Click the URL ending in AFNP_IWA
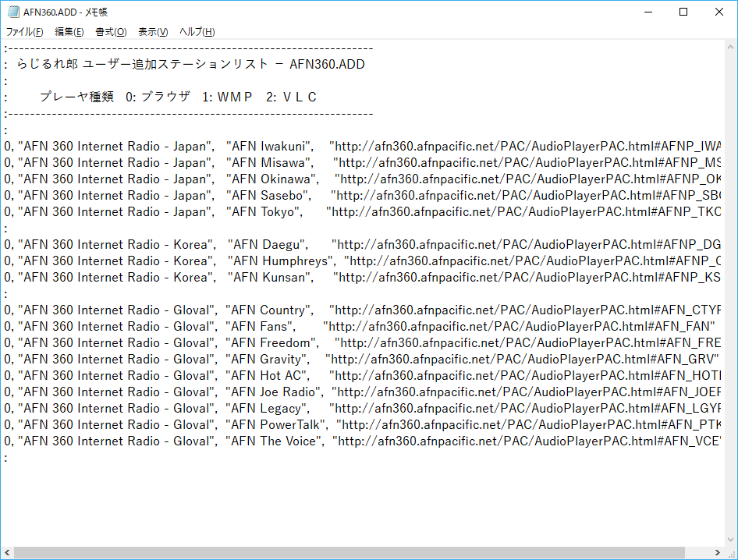Image resolution: width=738 pixels, height=560 pixels. coord(525,147)
